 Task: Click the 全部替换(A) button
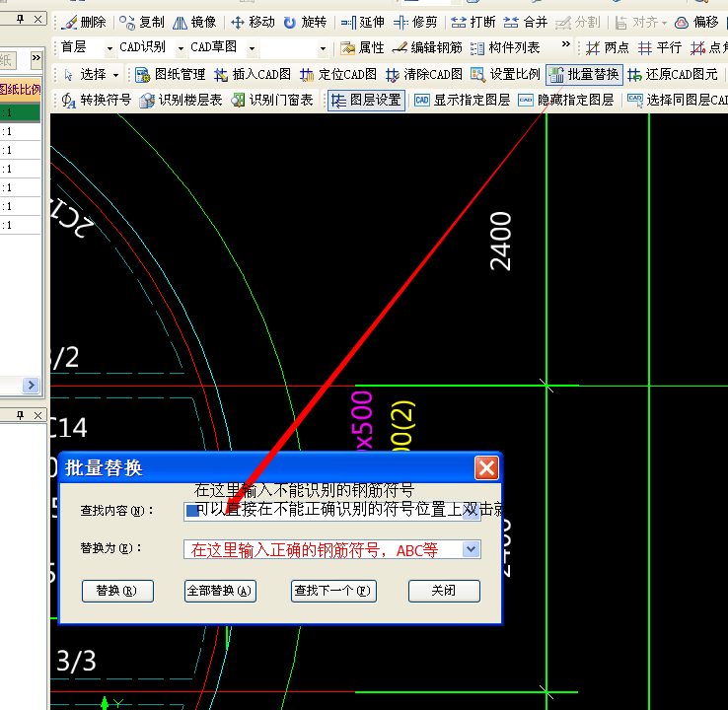[x=220, y=591]
